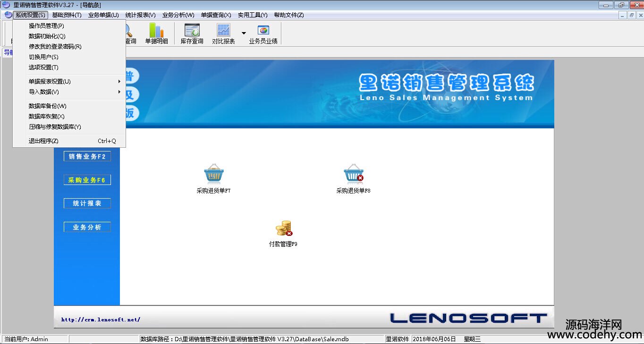Open the 业务分析(W) menu
This screenshot has height=344, width=644.
pyautogui.click(x=178, y=15)
